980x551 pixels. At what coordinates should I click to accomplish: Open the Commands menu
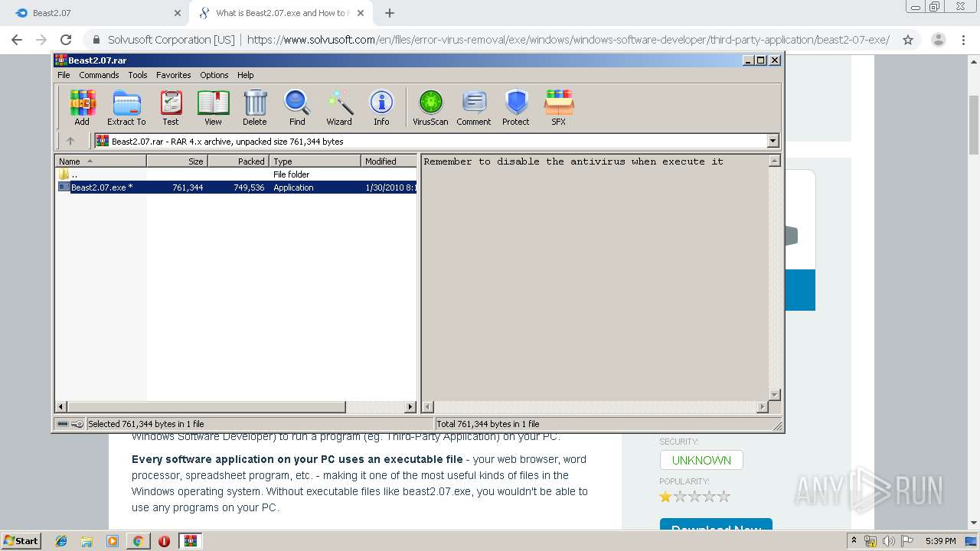[x=99, y=75]
